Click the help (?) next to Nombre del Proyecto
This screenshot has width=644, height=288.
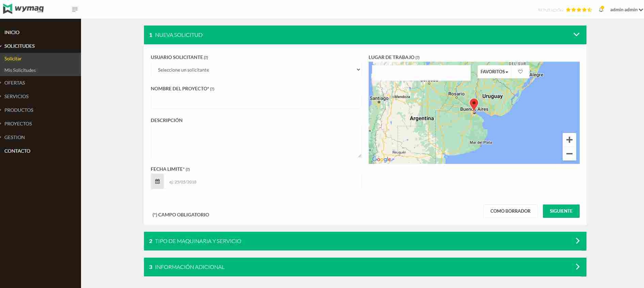(212, 89)
